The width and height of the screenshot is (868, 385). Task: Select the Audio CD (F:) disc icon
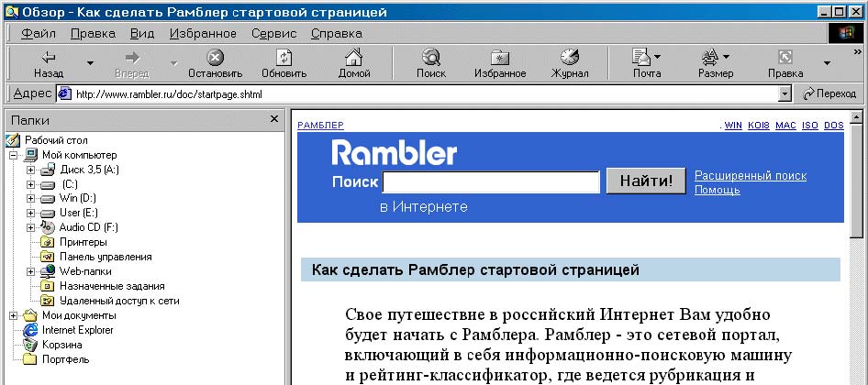coord(48,226)
